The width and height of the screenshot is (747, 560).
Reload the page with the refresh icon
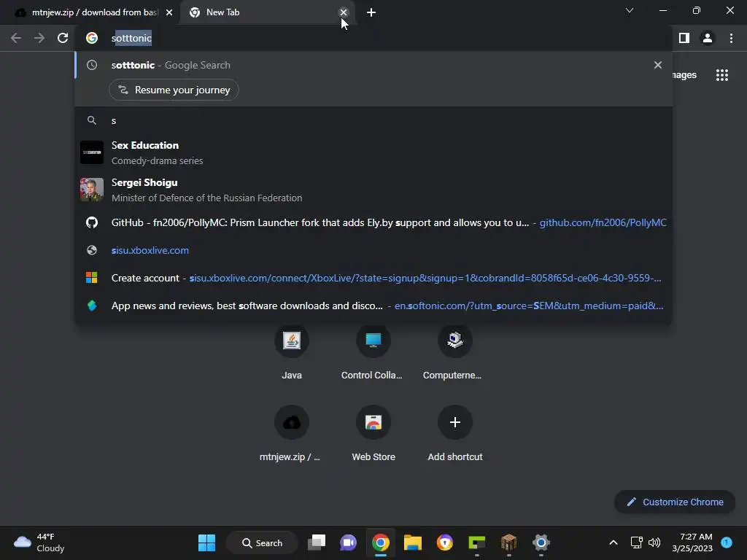63,38
